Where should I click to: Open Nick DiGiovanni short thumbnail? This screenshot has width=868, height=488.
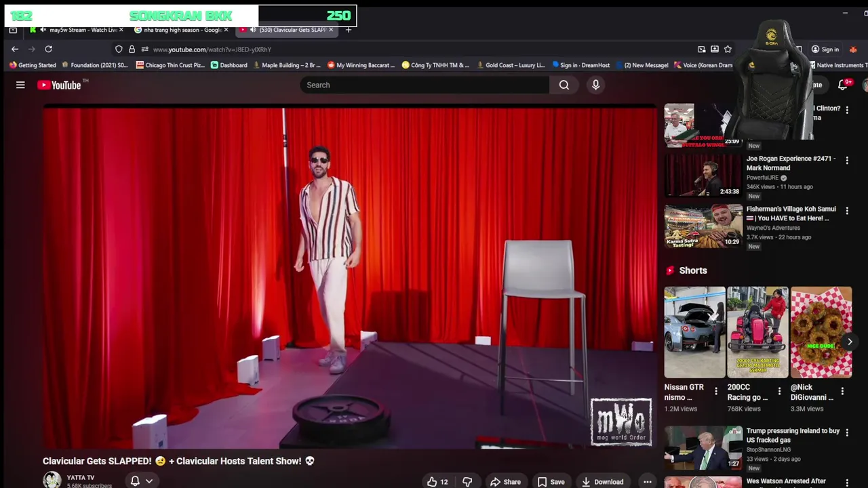coord(821,332)
